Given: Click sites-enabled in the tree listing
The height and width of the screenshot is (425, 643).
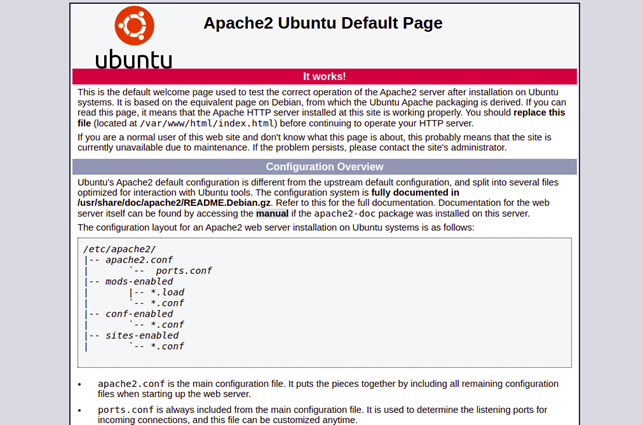Looking at the screenshot, I should pyautogui.click(x=142, y=335).
